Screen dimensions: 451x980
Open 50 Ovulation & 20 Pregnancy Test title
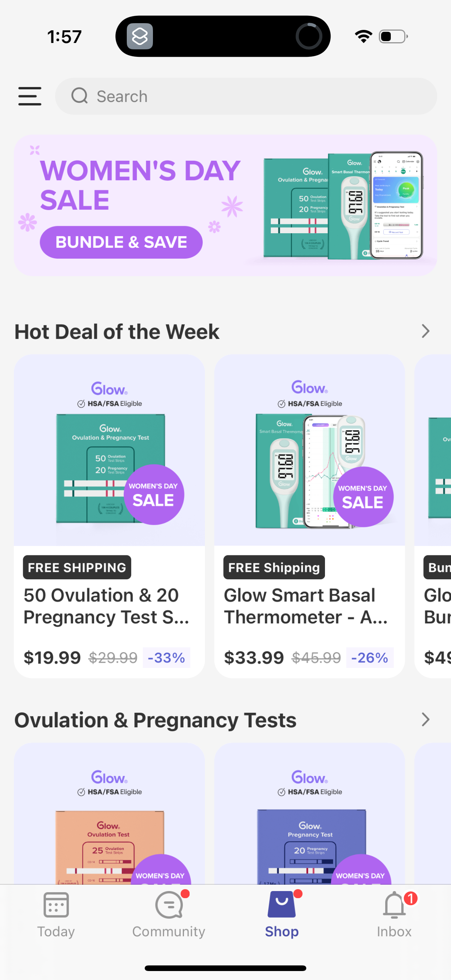(106, 606)
